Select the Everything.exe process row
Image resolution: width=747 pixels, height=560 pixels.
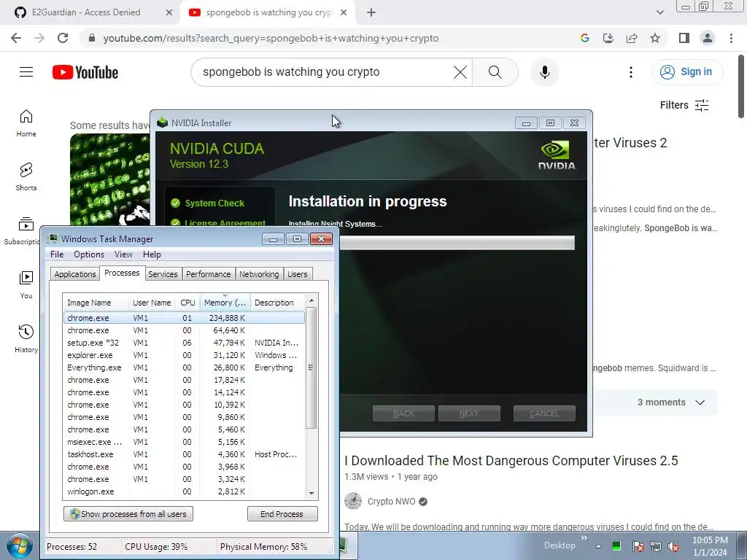184,367
